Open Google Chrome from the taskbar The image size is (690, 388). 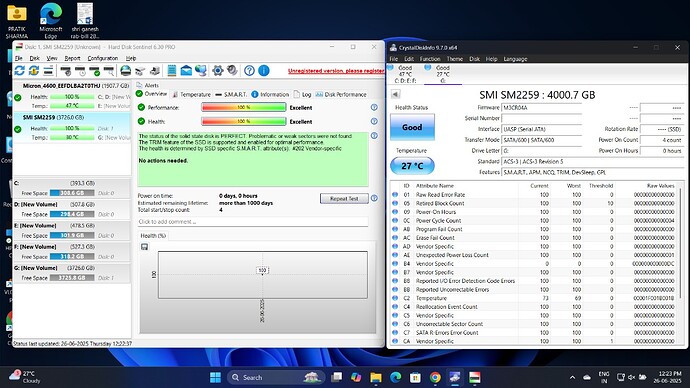(435, 377)
